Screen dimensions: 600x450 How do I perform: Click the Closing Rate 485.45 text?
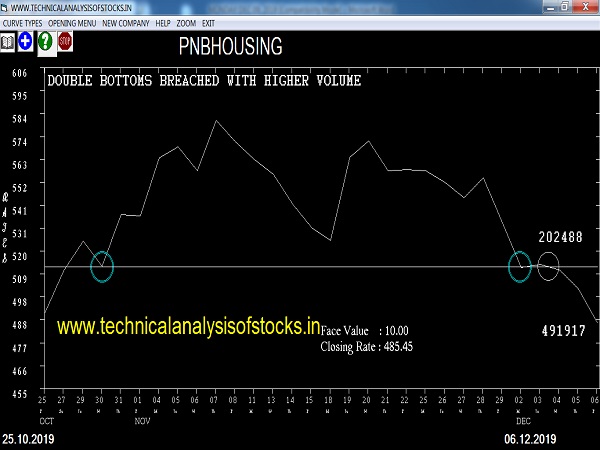click(x=366, y=345)
